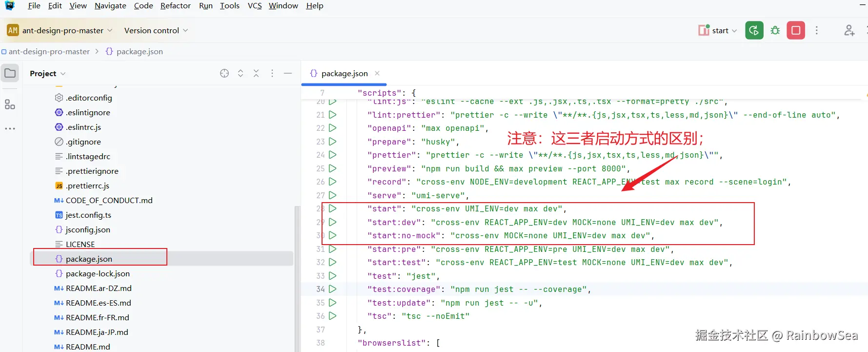Image resolution: width=868 pixels, height=352 pixels.
Task: Select package-lock.json in the project tree
Action: click(98, 273)
